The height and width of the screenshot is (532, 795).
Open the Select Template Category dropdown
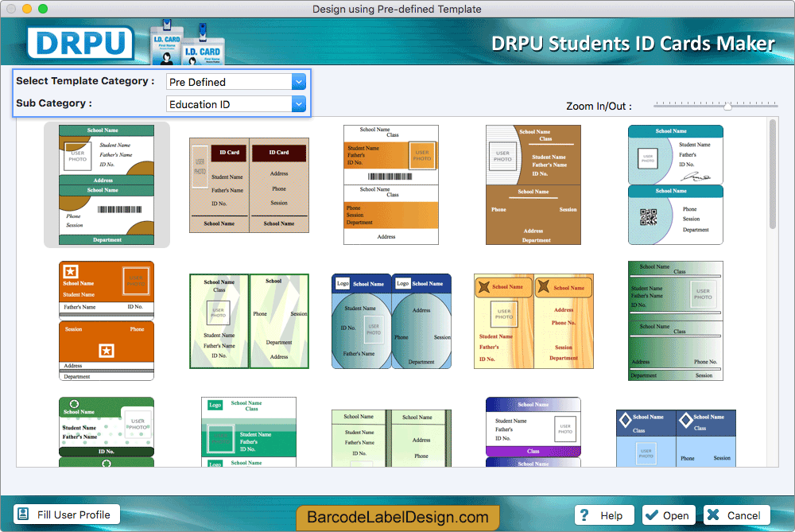pyautogui.click(x=299, y=82)
